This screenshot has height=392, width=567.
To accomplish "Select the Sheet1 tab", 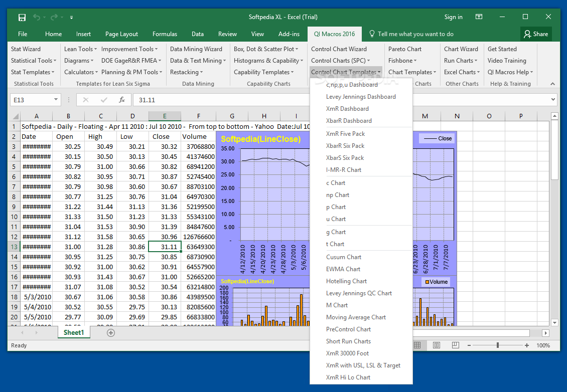I will (x=74, y=332).
